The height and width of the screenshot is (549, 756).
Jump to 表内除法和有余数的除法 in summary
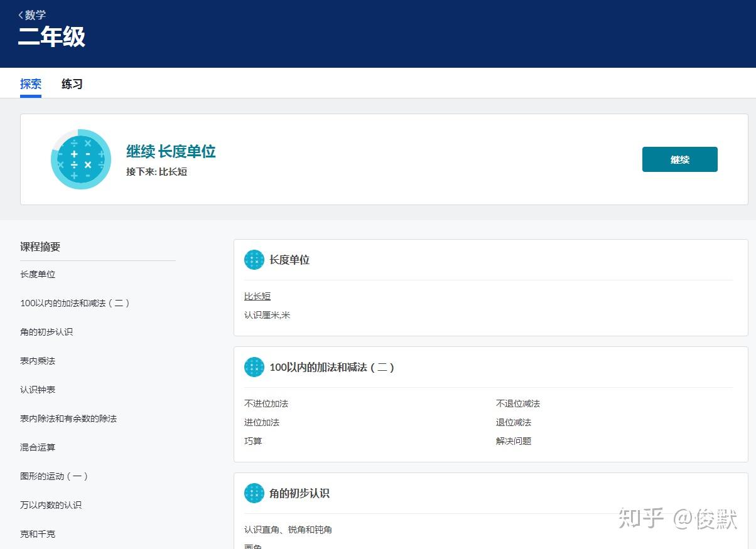(x=68, y=418)
